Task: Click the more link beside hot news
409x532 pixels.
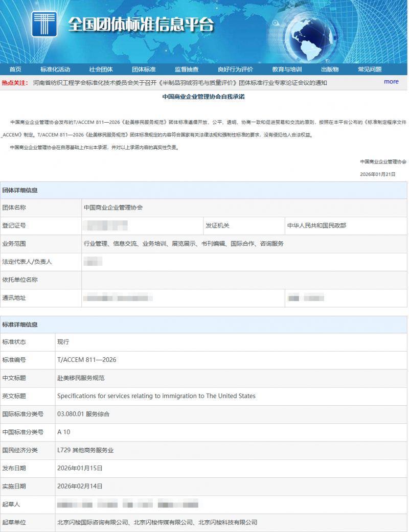Action: coord(391,82)
